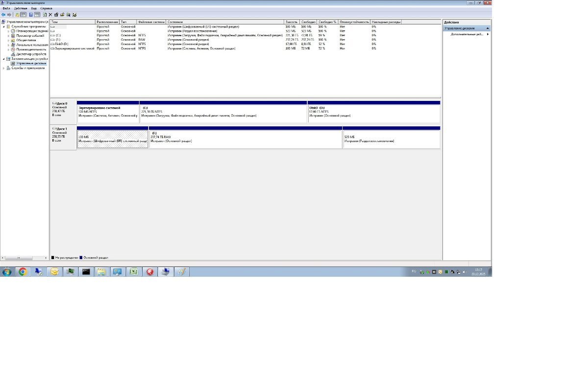Expand the Планировщик заданий node arrow
588x386 pixels.
(x=8, y=31)
